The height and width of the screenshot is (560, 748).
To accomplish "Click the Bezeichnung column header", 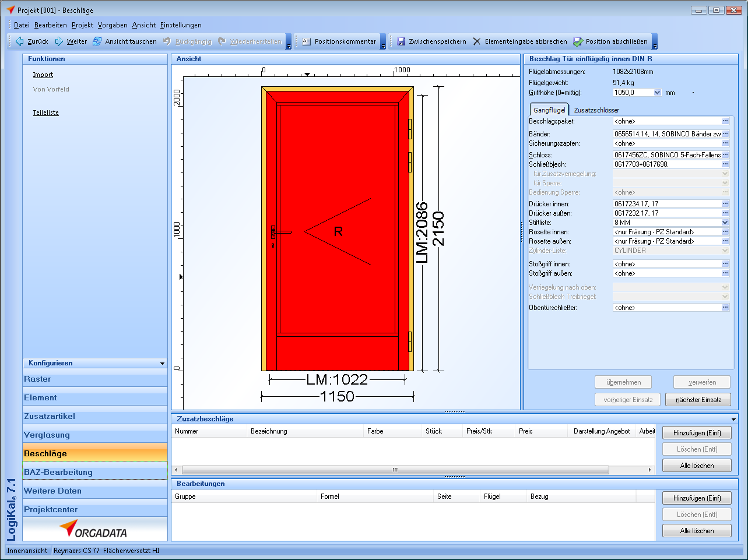I will [x=305, y=431].
